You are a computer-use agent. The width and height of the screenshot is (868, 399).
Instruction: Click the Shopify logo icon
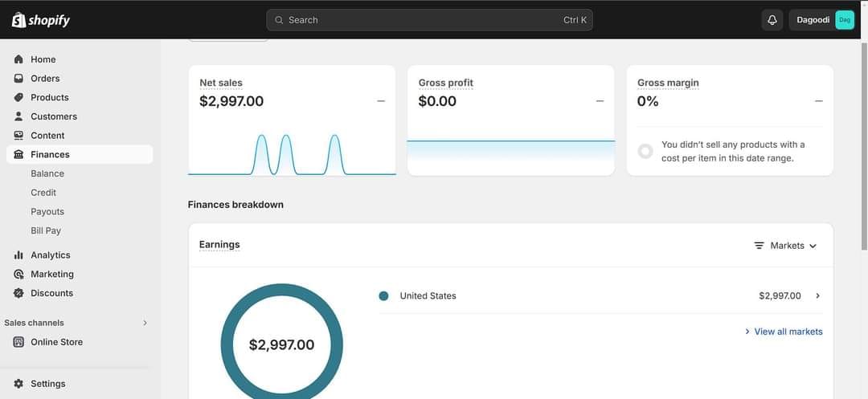(18, 20)
